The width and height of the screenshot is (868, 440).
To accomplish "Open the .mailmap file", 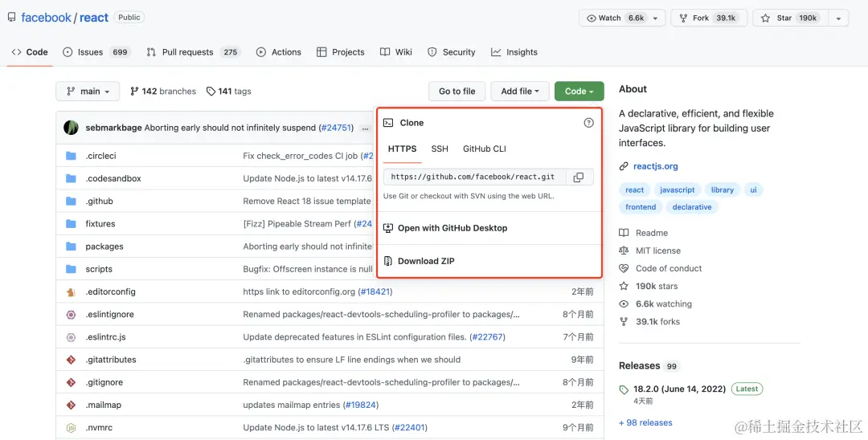I will pos(103,405).
